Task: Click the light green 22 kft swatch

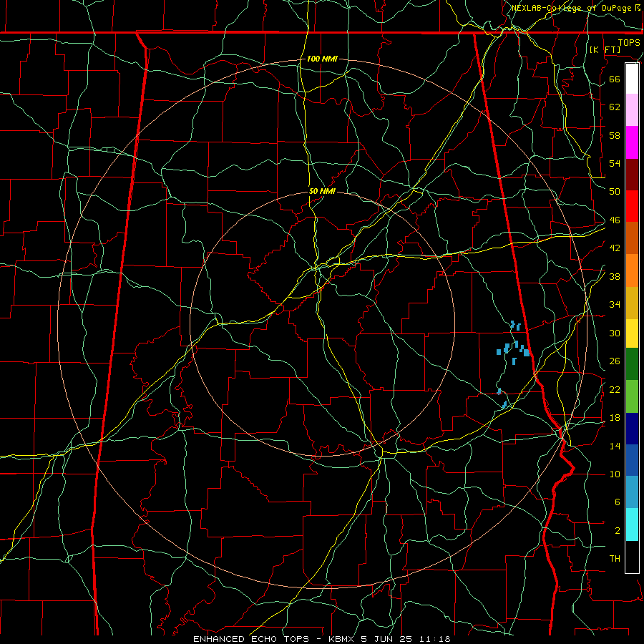Action: [632, 396]
